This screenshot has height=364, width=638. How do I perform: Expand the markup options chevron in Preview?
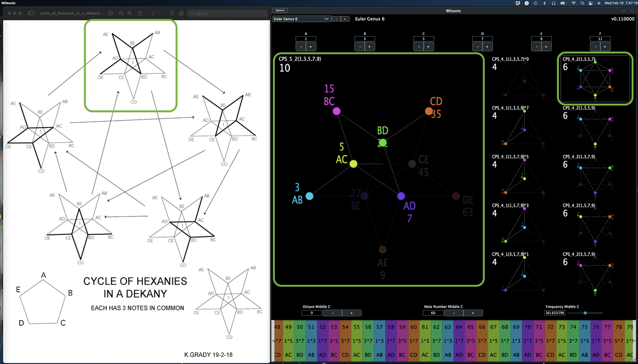coord(162,13)
